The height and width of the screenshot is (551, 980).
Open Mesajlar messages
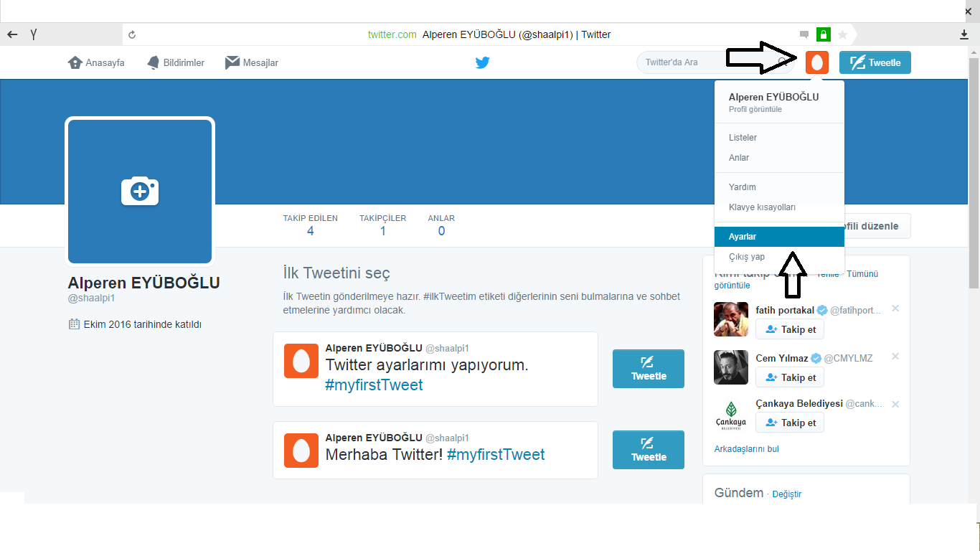coord(252,62)
